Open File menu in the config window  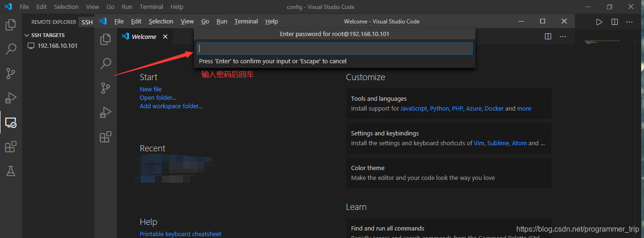click(24, 7)
